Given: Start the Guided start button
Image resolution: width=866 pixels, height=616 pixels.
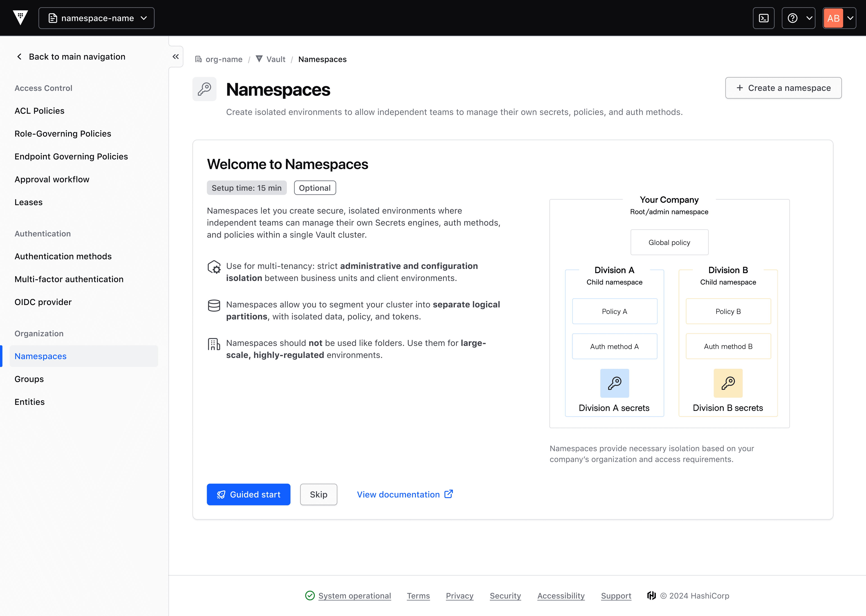Looking at the screenshot, I should (248, 494).
